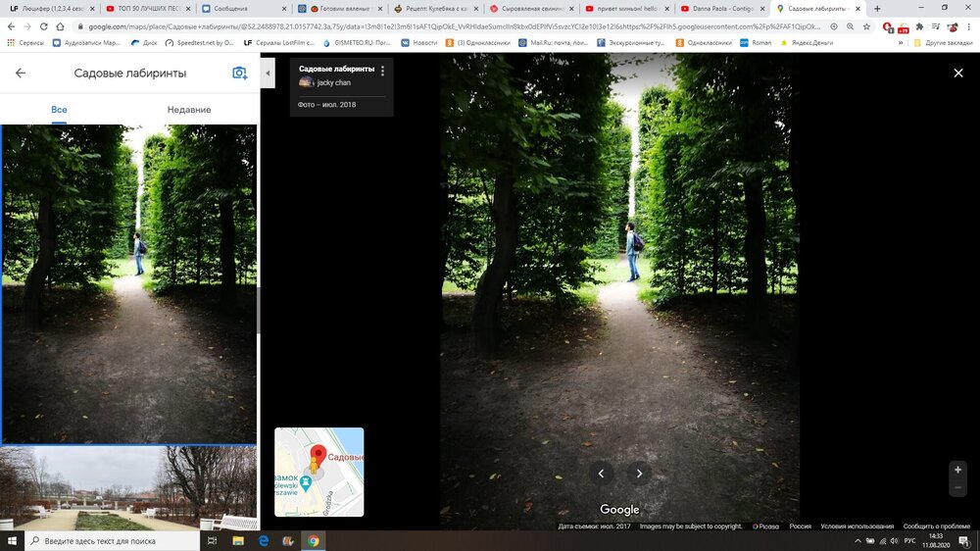This screenshot has width=980, height=551.
Task: Open the minimap with red pin
Action: tap(318, 472)
